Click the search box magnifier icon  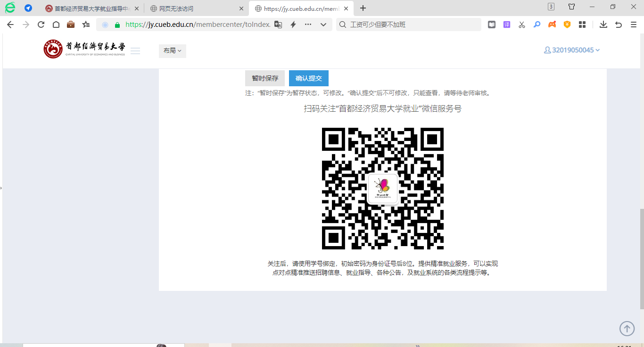(343, 25)
